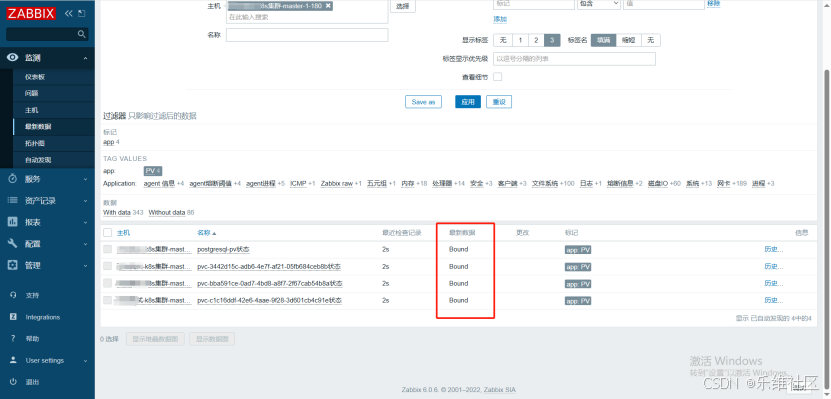
Task: Tick the select-all checkbox in the table header
Action: point(108,233)
